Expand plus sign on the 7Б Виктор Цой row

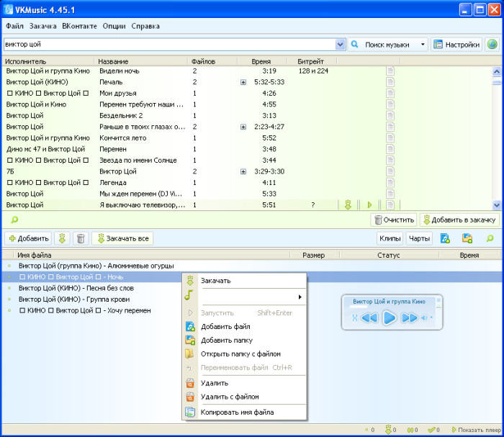pyautogui.click(x=243, y=171)
